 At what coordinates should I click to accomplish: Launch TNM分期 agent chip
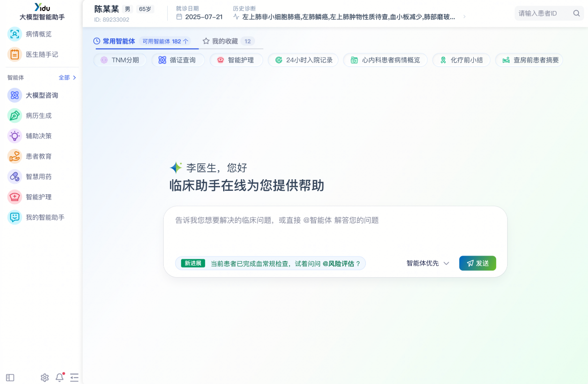click(x=120, y=60)
